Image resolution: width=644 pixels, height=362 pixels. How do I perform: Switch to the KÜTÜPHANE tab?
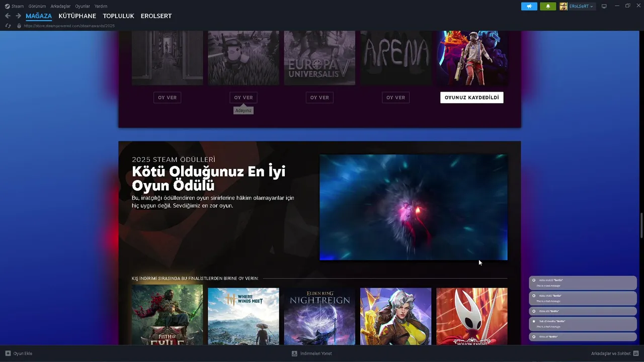tap(77, 16)
